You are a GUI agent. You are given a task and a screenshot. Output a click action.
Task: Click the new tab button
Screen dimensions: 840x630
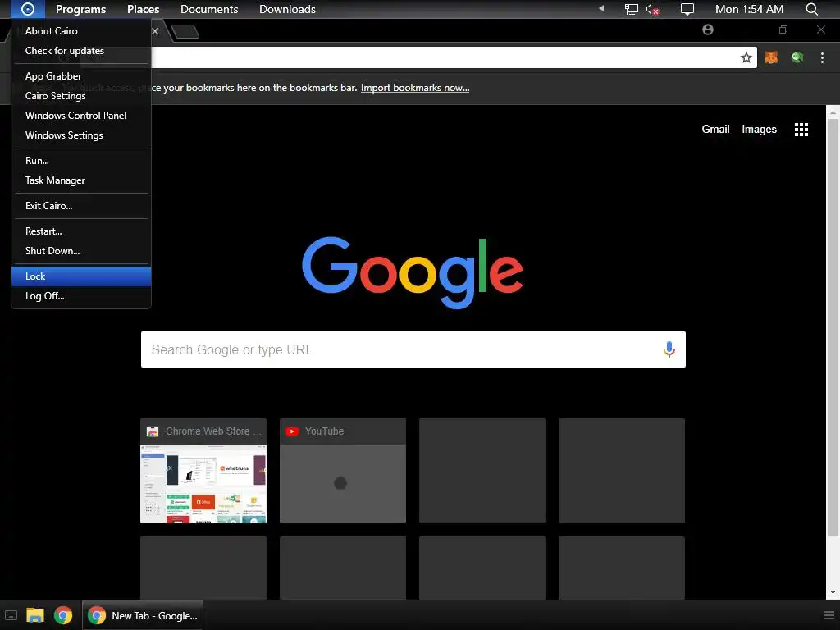185,32
